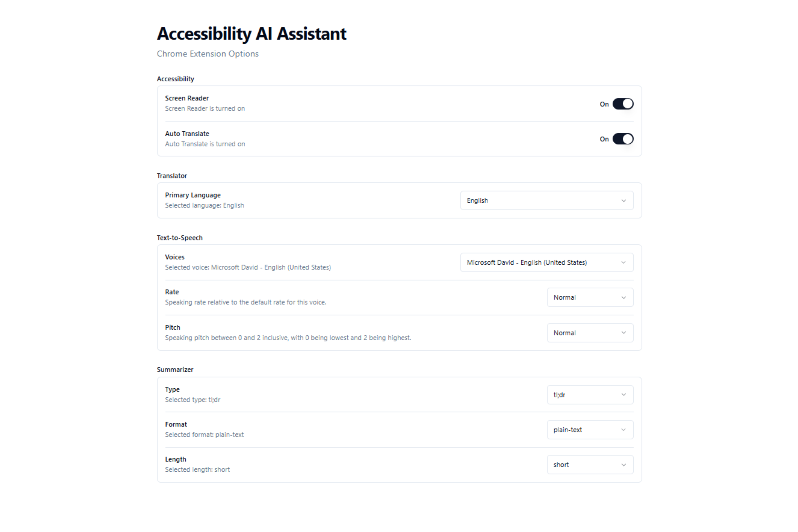Image resolution: width=798 pixels, height=532 pixels.
Task: Open the summarizer Type dropdown showing tl;dr
Action: tap(590, 394)
